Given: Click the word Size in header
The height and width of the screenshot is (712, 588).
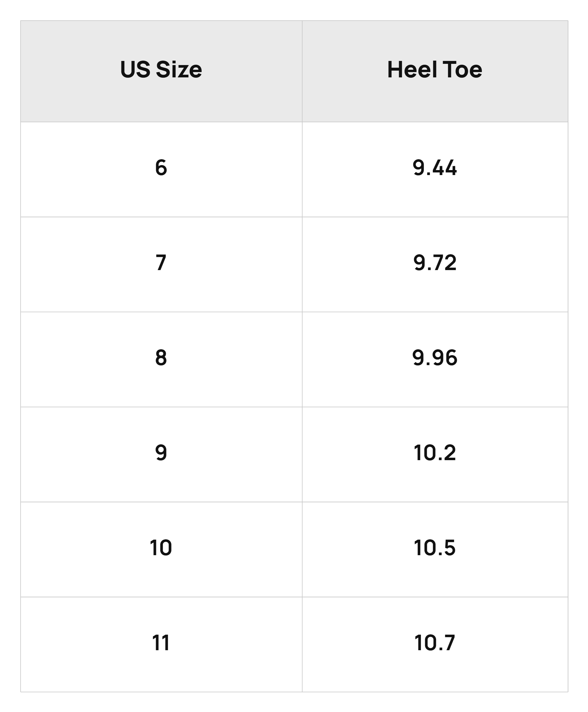Looking at the screenshot, I should [179, 69].
